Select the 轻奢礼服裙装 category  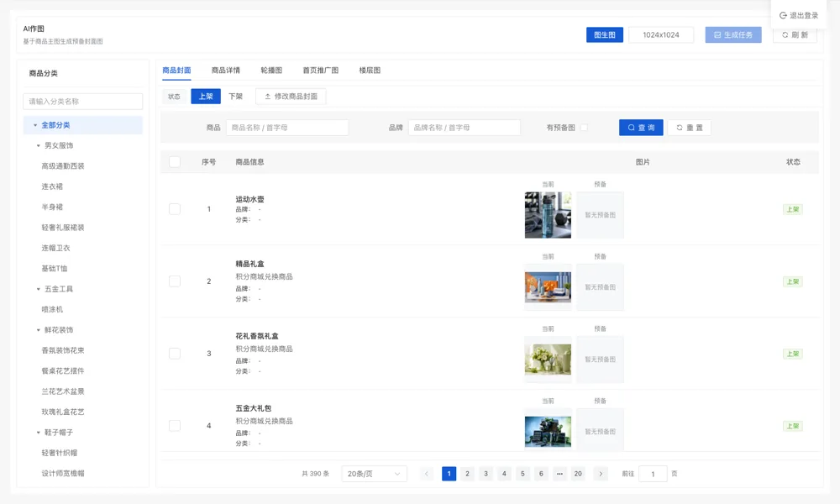[63, 227]
